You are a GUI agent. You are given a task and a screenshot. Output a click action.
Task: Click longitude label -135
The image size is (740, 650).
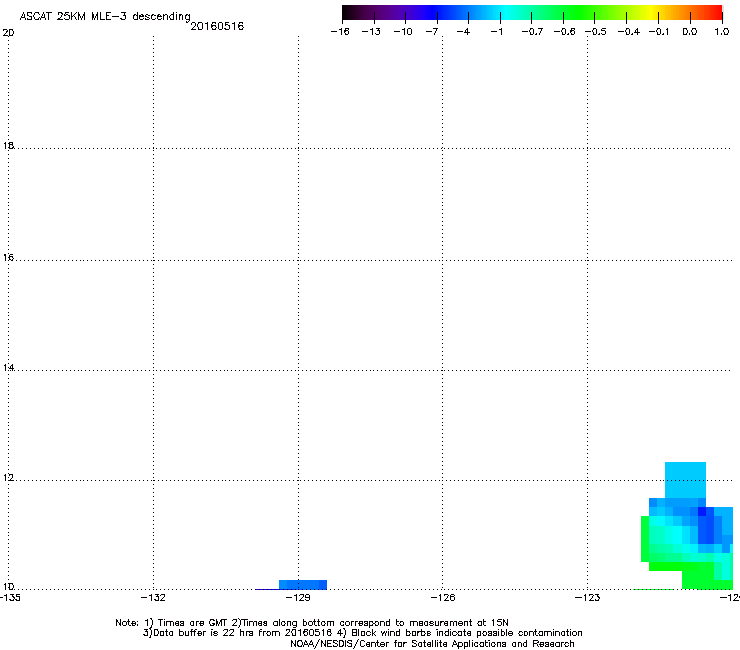coord(10,598)
